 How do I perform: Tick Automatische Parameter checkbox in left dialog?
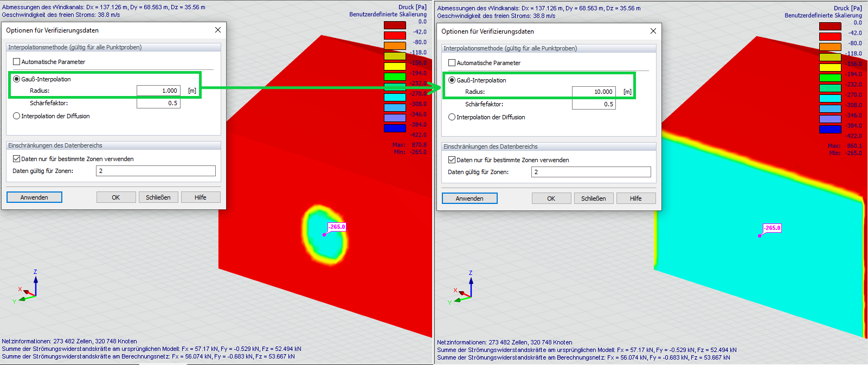tap(16, 62)
